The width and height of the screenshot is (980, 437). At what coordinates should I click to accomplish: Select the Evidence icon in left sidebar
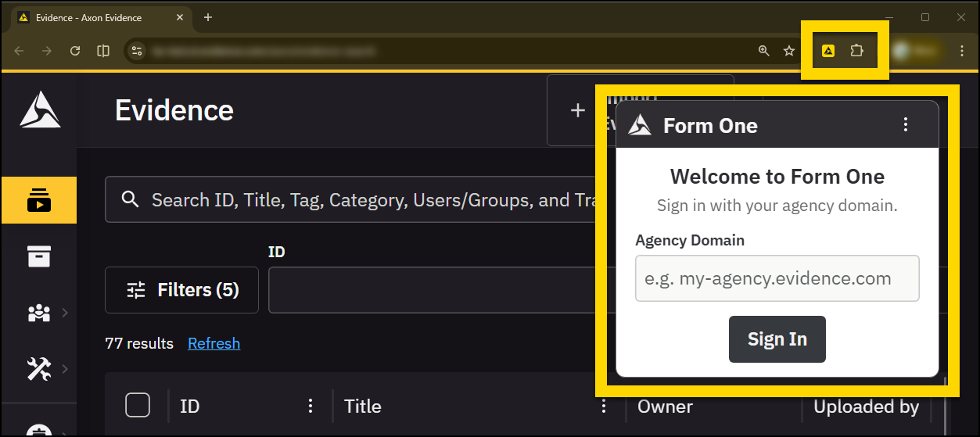38,200
